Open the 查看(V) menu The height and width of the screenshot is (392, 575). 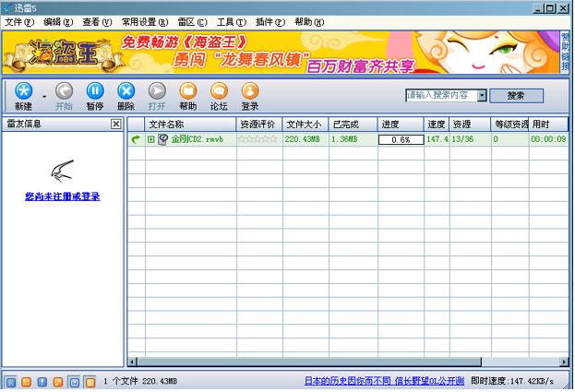tap(97, 22)
